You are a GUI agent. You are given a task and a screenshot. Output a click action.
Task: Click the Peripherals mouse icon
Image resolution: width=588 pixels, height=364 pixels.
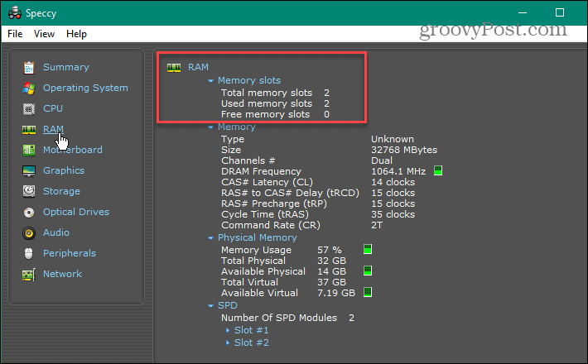click(29, 253)
